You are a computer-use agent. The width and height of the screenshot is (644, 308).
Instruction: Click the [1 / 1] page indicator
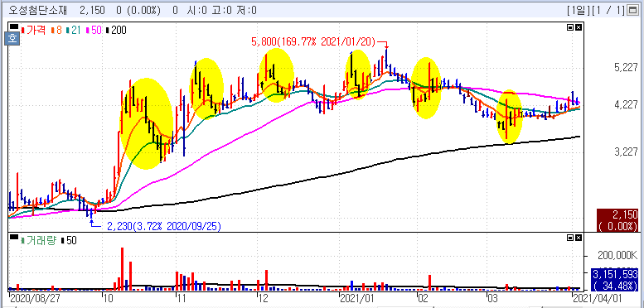608,10
